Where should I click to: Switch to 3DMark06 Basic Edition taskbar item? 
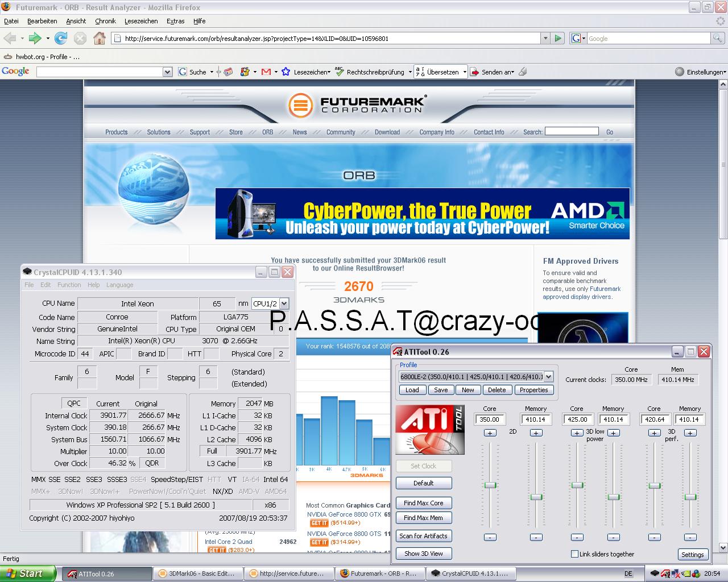pyautogui.click(x=197, y=573)
